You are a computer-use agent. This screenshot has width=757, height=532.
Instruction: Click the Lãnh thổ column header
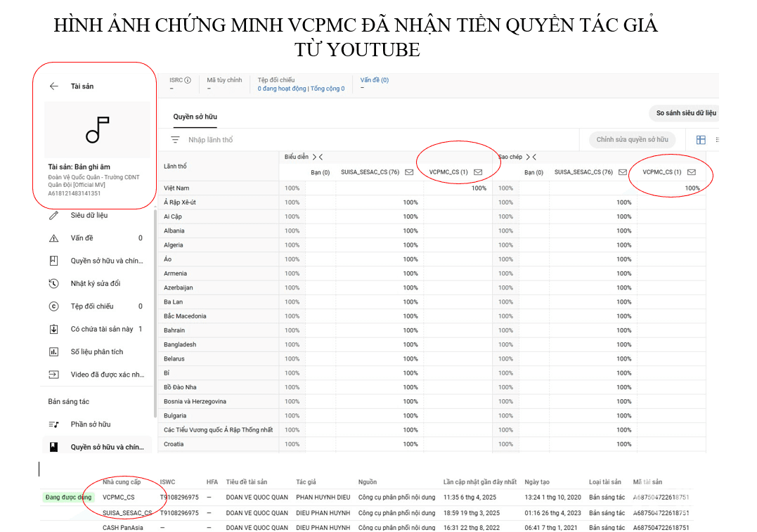175,167
